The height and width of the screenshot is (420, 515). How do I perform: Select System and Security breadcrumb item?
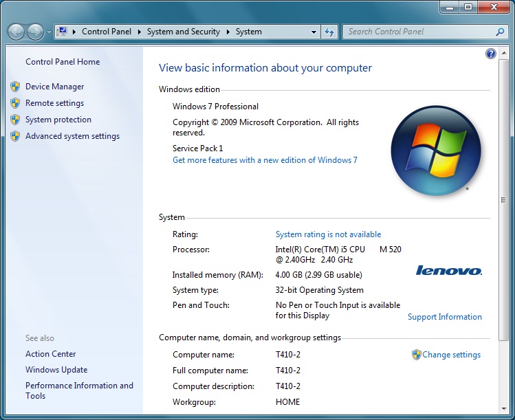[x=183, y=32]
